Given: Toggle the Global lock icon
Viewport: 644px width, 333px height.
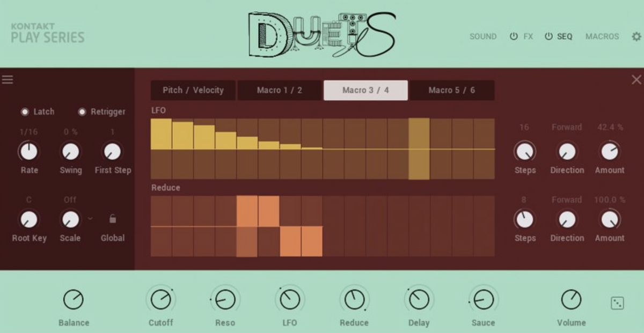Looking at the screenshot, I should (x=113, y=219).
